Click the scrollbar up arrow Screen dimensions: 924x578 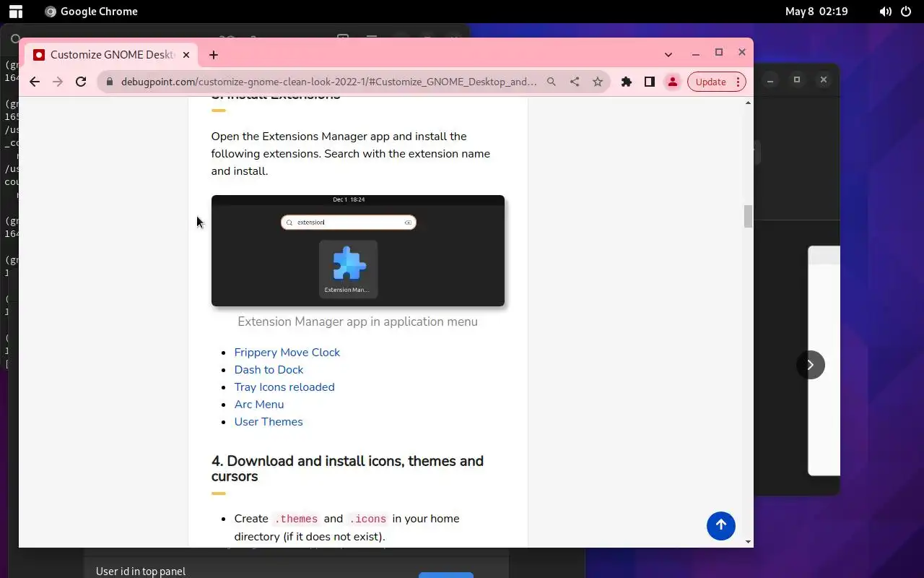click(748, 103)
